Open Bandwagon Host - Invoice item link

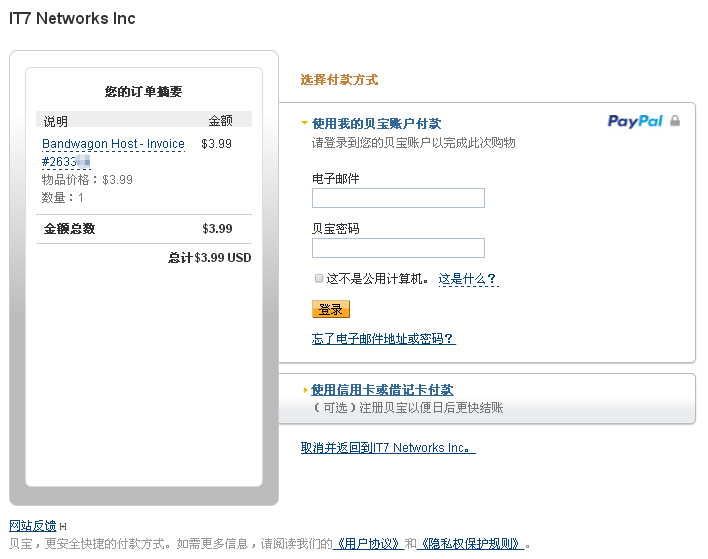[x=113, y=153]
